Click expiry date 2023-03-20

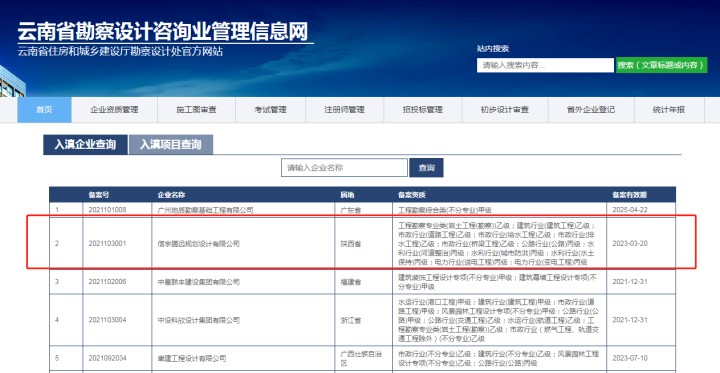click(630, 243)
